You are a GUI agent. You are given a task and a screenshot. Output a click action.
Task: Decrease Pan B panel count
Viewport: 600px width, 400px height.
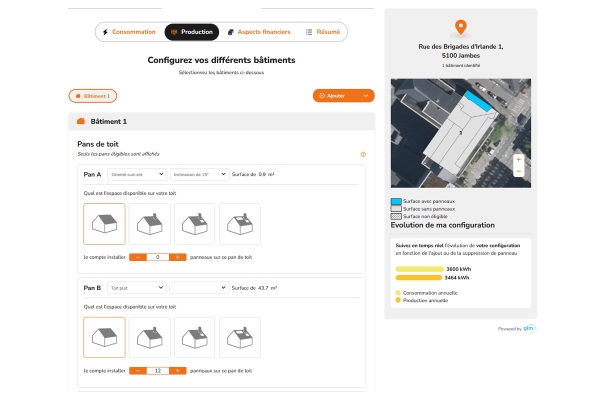138,371
